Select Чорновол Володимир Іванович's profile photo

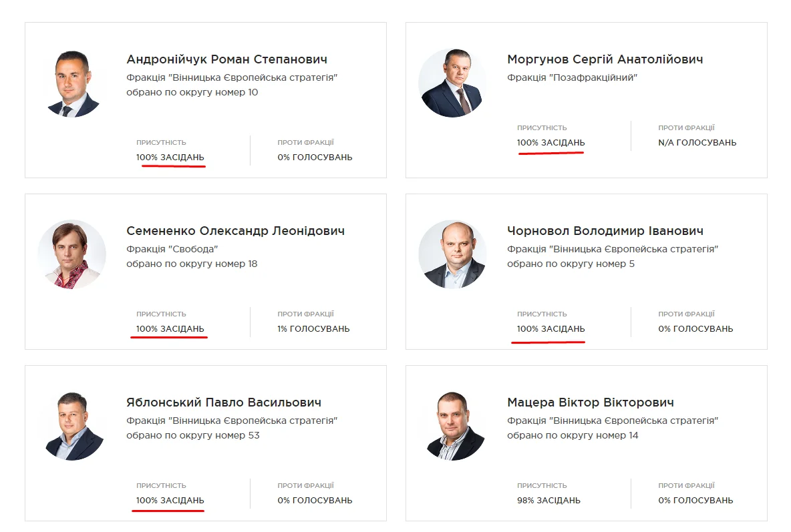point(452,254)
